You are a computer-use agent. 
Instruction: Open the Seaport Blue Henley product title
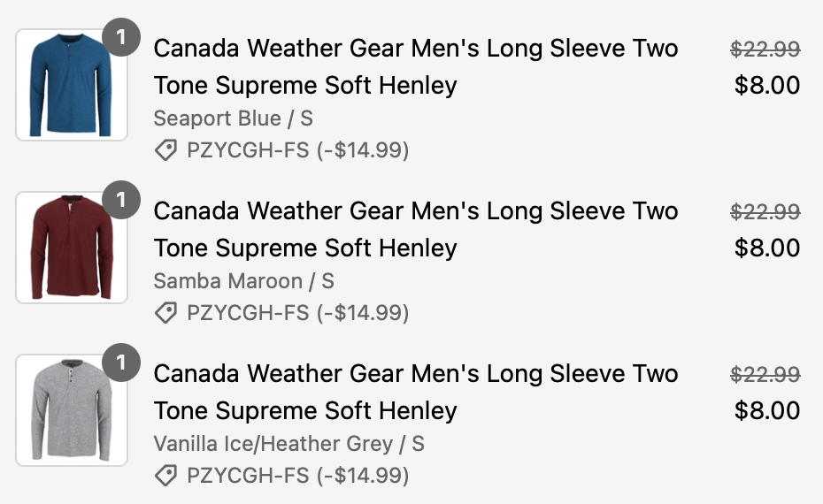[416, 66]
